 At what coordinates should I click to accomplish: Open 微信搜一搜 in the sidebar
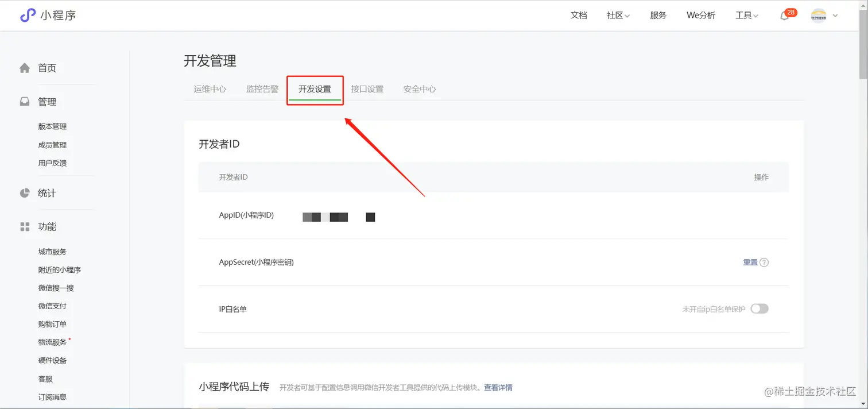pyautogui.click(x=56, y=288)
